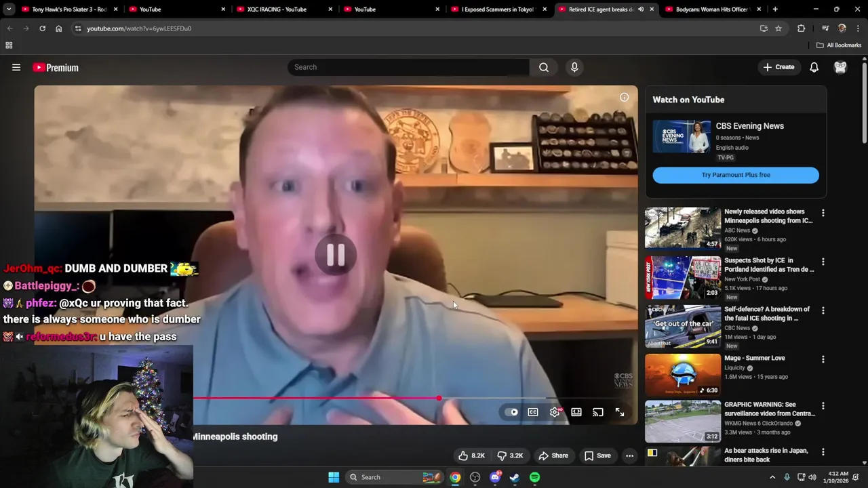Open Create menu in YouTube header
This screenshot has width=868, height=488.
pos(778,67)
